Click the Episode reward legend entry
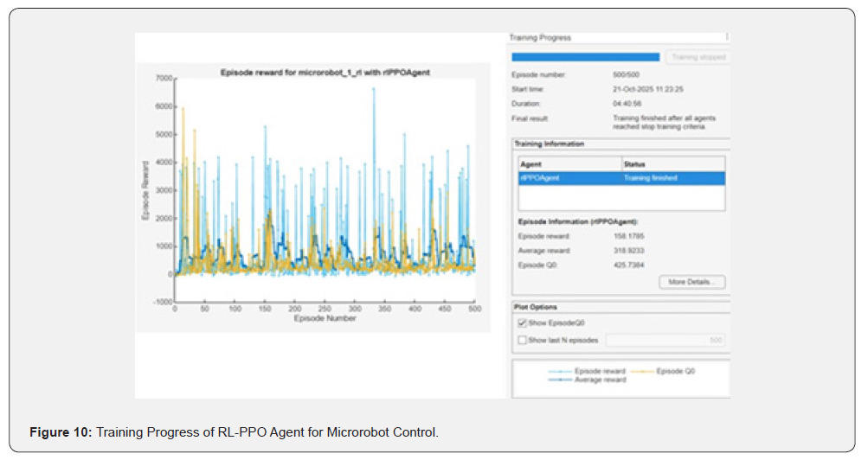Viewport: 868px width, 460px height. click(587, 371)
